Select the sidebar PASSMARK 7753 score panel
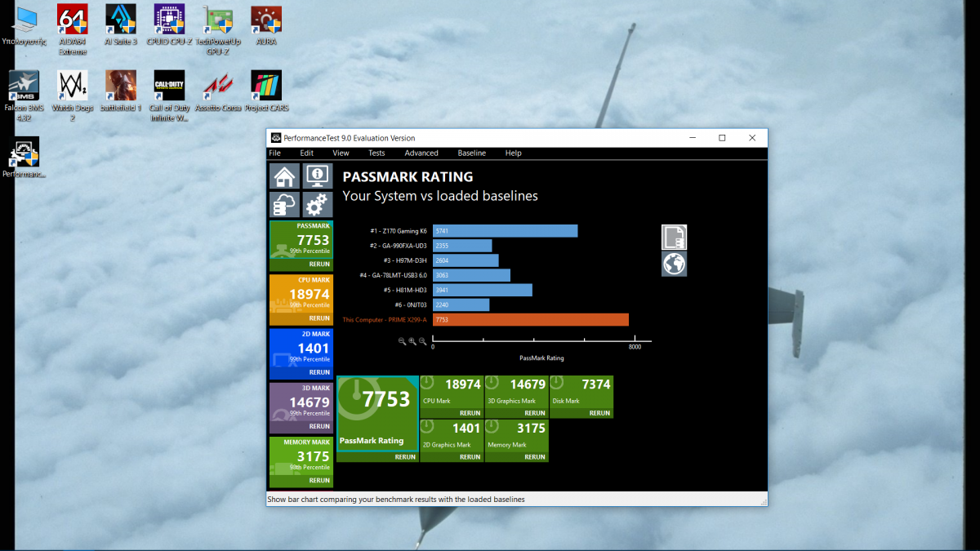Screen dimensions: 980x551 point(301,240)
